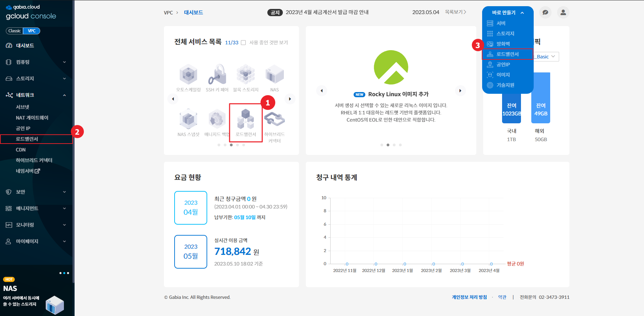Collapse the 네트워크 sidebar section

click(x=36, y=95)
